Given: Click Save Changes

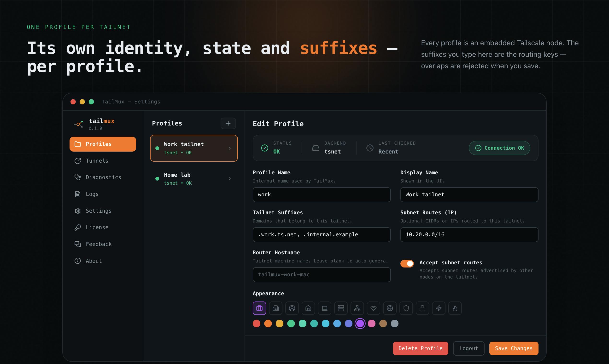Looking at the screenshot, I should (514, 348).
